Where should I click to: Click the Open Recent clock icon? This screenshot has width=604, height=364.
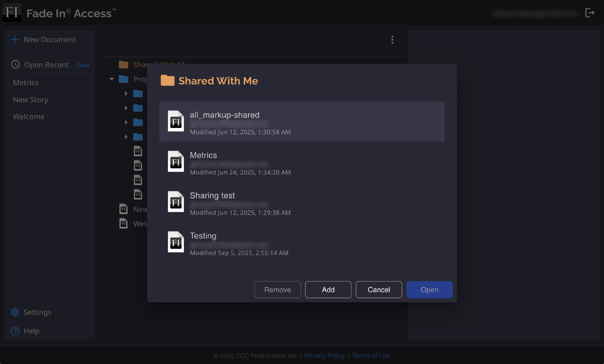(x=15, y=65)
